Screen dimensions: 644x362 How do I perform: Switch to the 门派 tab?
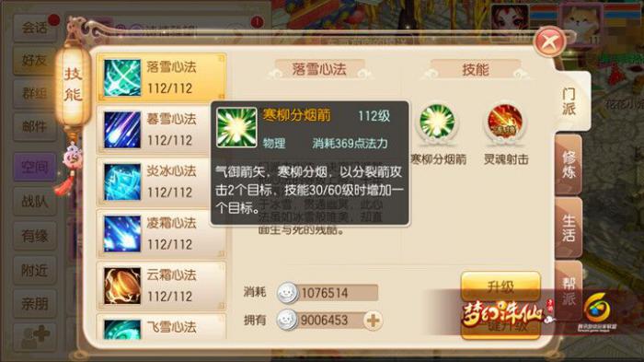pyautogui.click(x=569, y=101)
